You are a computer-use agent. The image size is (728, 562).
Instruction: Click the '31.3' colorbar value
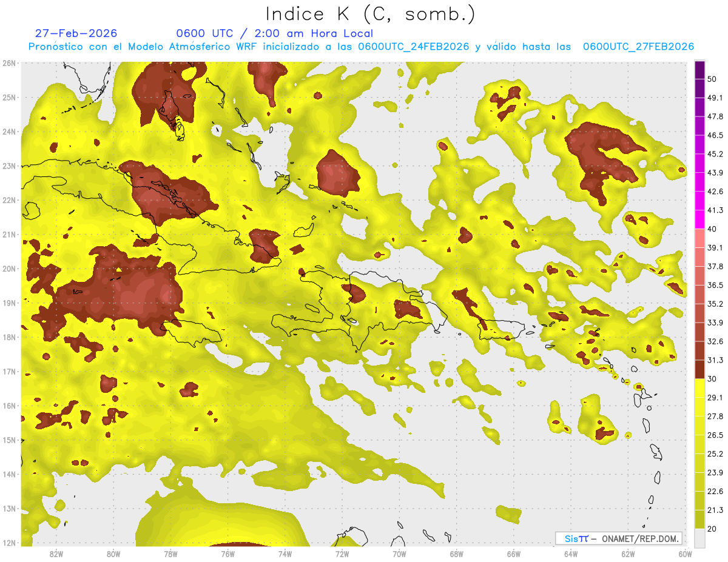715,360
